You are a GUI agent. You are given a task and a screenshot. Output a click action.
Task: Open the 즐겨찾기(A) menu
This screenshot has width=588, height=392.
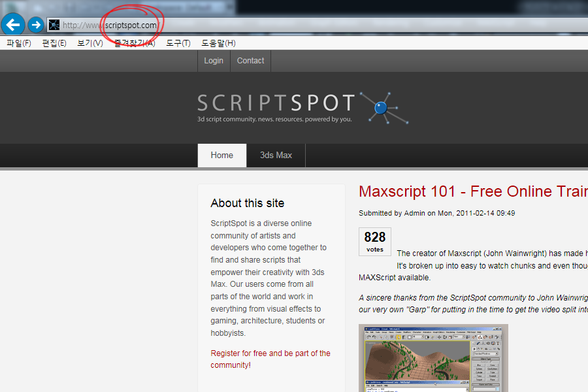(x=135, y=43)
